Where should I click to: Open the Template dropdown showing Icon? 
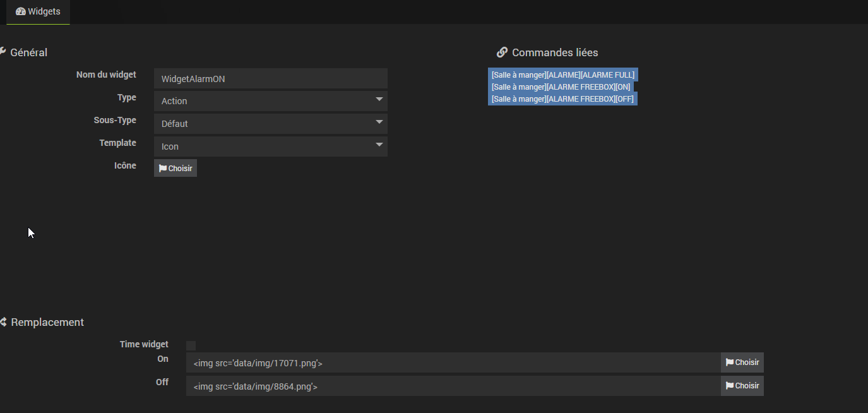pos(270,147)
